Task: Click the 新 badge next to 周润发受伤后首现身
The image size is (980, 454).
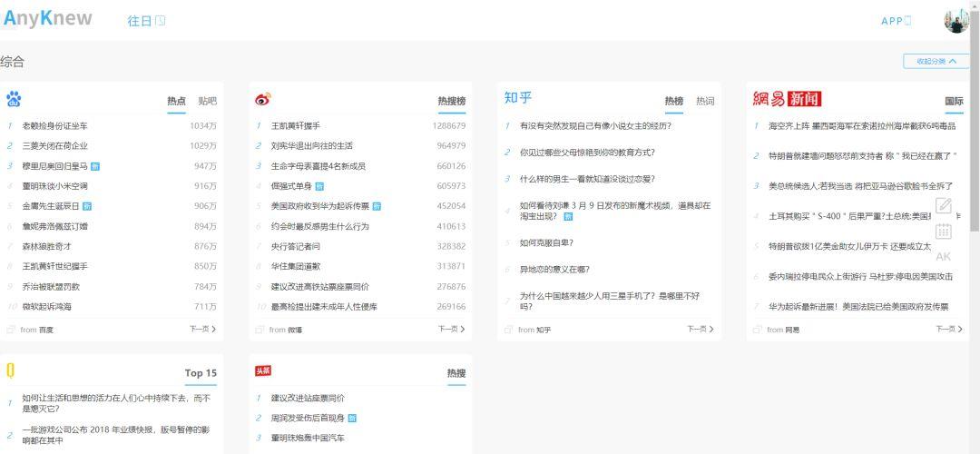Action: (352, 418)
